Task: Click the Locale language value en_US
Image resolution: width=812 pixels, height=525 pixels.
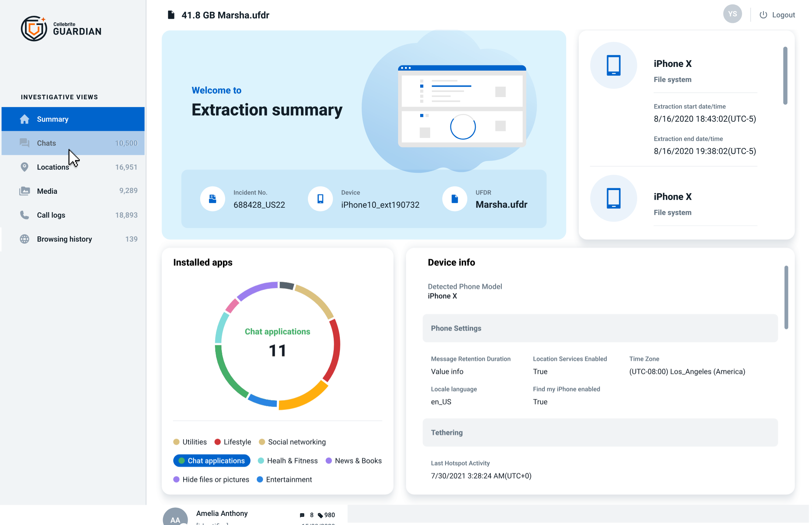Action: point(441,402)
